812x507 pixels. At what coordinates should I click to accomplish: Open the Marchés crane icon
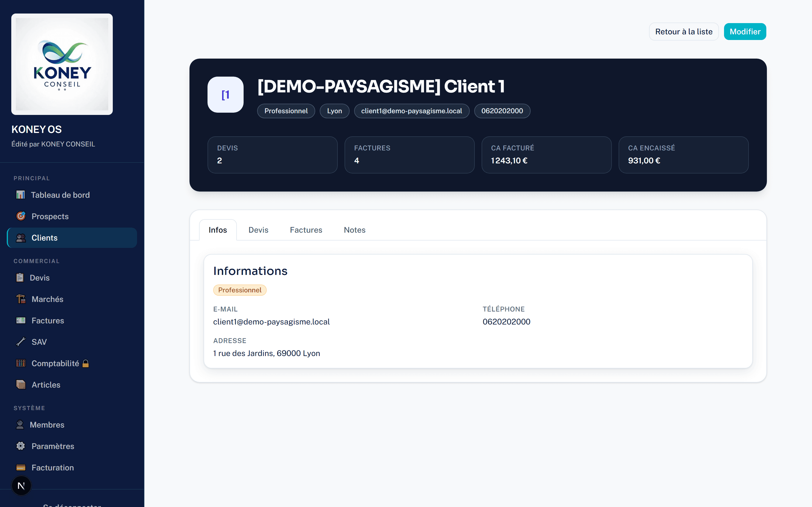[21, 299]
